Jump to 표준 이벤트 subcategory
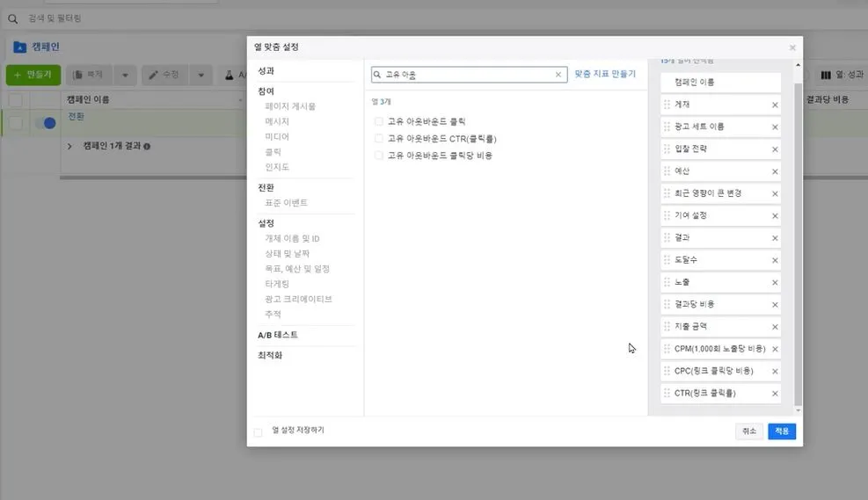 point(286,203)
